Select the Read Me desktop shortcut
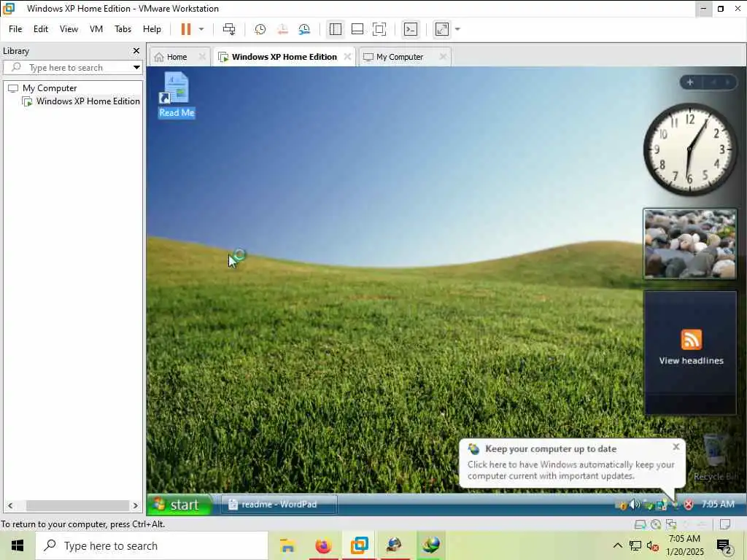Viewport: 747px width, 560px height. tap(177, 96)
